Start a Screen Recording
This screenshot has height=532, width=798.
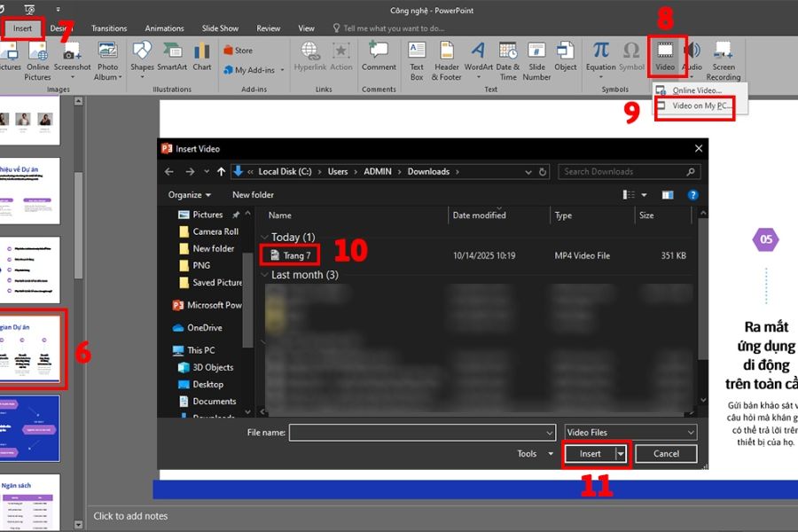click(724, 61)
